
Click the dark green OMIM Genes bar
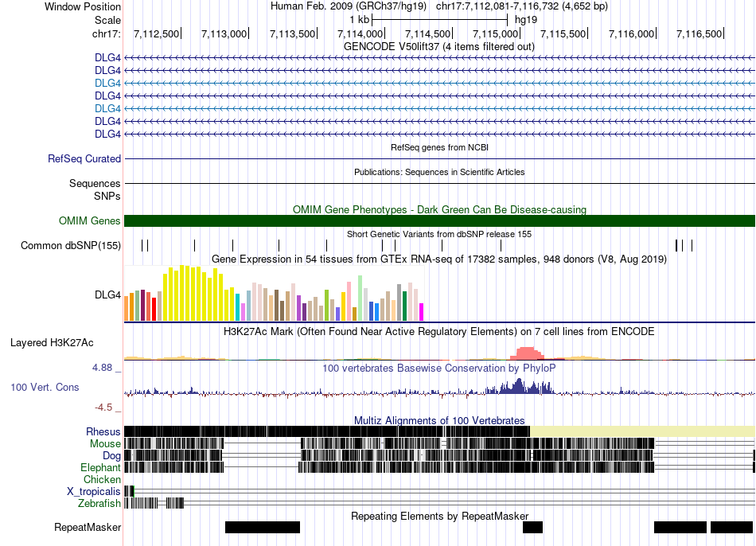click(x=439, y=221)
